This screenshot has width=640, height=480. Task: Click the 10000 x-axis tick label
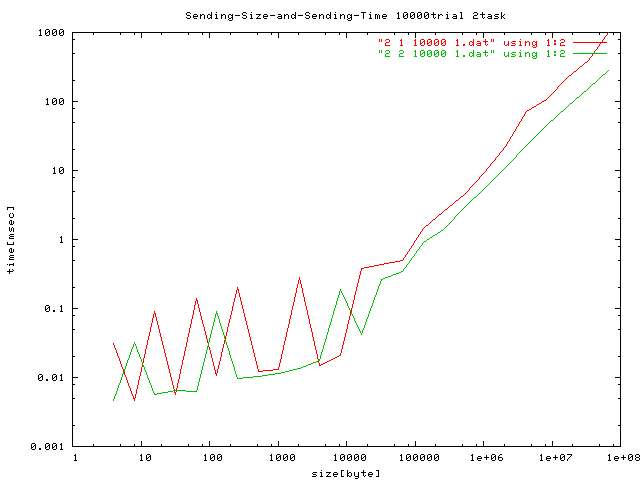346,458
